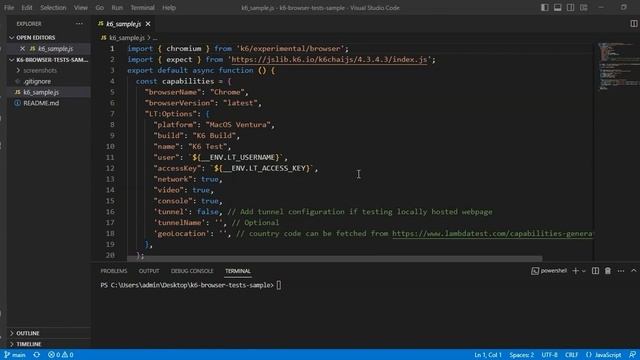Switch to the Debug Console tab
Screen dimensions: 640x360
pyautogui.click(x=192, y=271)
